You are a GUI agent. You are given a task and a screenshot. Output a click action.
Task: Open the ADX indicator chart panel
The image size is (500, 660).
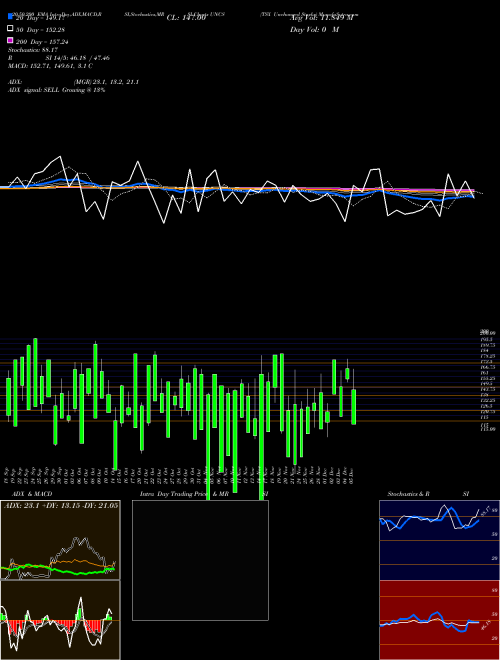tap(60, 540)
